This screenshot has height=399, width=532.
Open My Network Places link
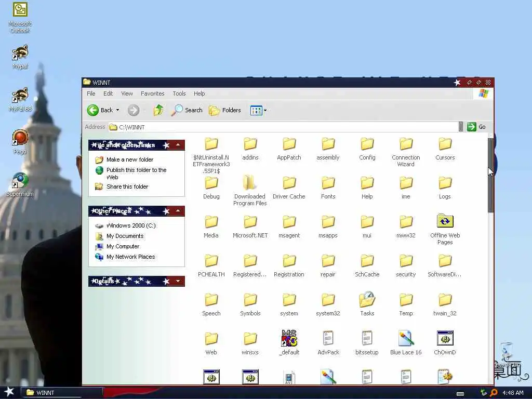pos(130,257)
